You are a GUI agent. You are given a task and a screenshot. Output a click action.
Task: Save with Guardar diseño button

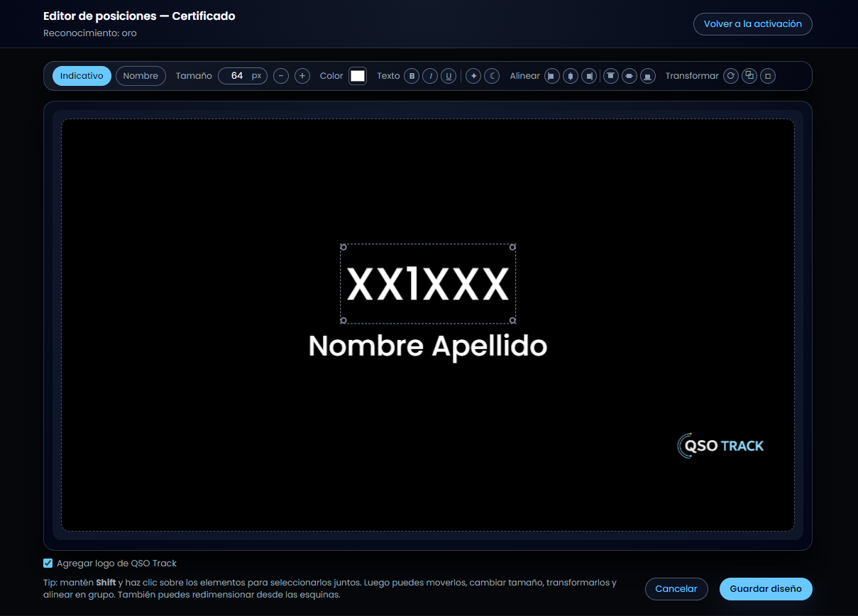(x=766, y=589)
